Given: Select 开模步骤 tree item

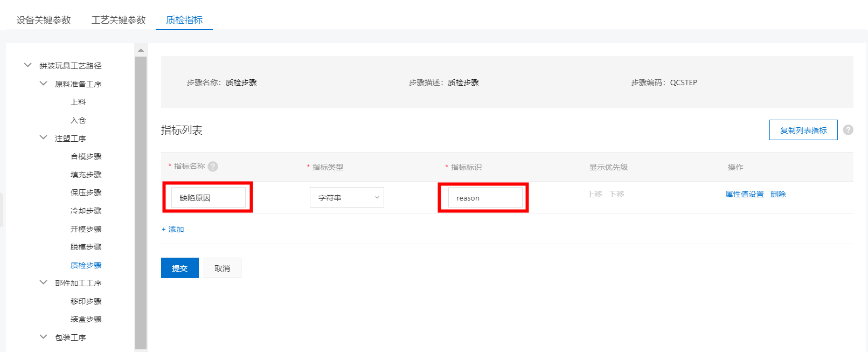Looking at the screenshot, I should [x=86, y=229].
